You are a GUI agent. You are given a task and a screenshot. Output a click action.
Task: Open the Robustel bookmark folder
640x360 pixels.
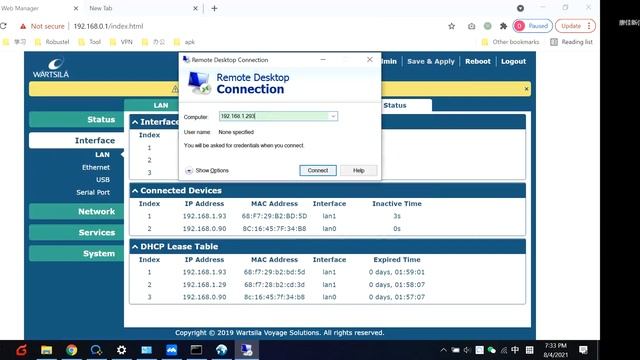pyautogui.click(x=52, y=42)
